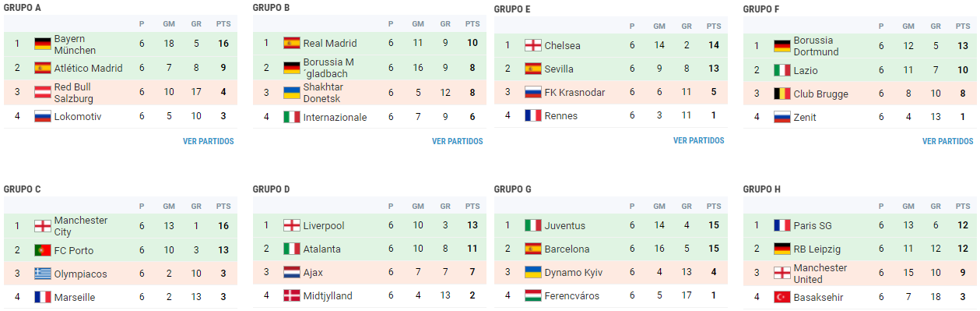Open the Juventus team entry
The width and height of the screenshot is (980, 311).
tap(565, 225)
